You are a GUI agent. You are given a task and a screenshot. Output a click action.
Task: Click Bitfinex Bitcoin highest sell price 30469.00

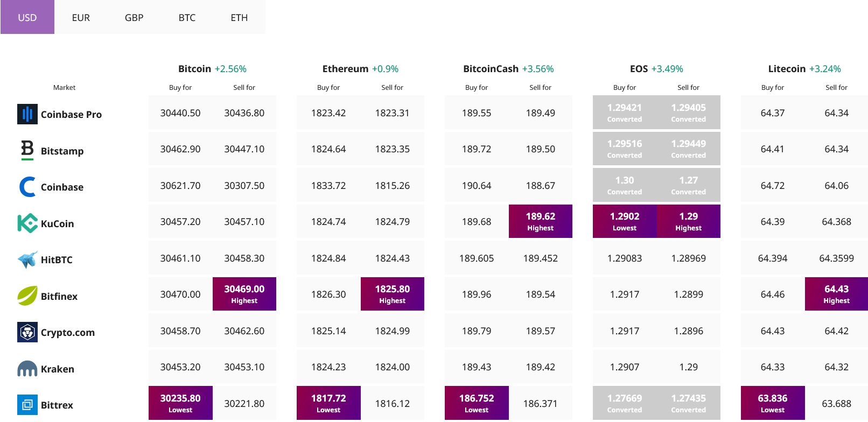click(x=244, y=294)
